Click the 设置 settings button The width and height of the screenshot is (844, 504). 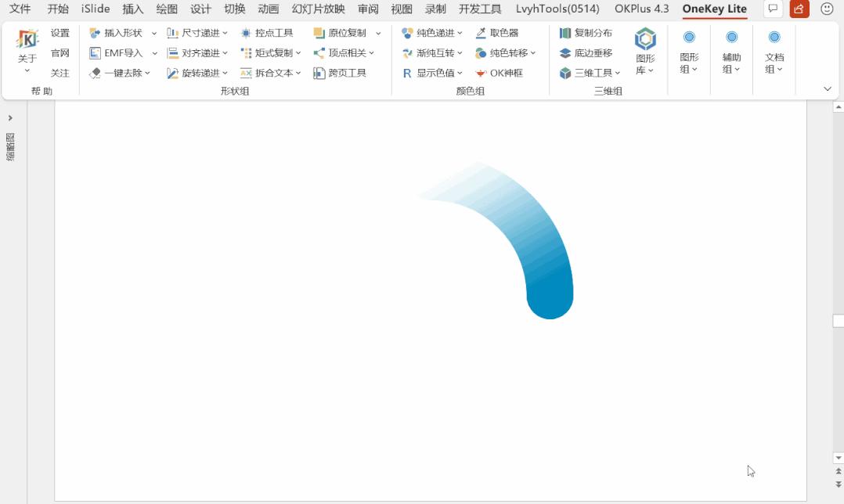(x=61, y=33)
